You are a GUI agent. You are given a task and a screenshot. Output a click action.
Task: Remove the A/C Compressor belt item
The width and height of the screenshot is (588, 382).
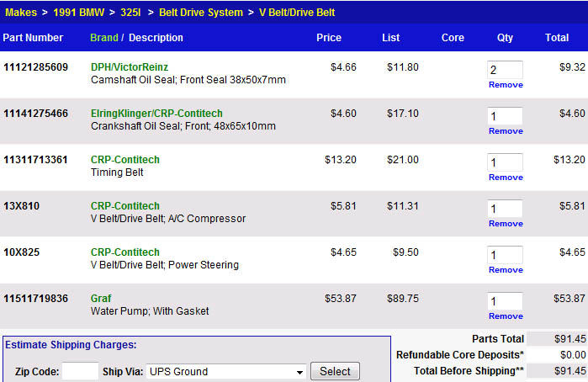pyautogui.click(x=506, y=224)
